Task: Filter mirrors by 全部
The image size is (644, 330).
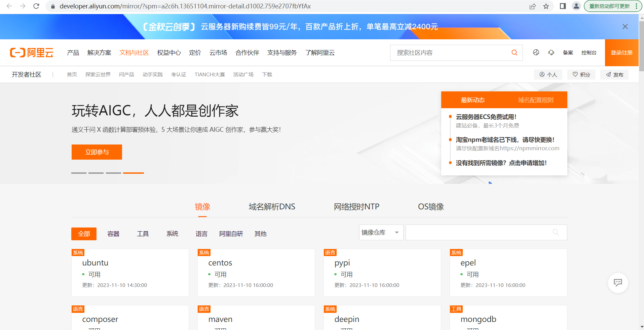Action: (84, 234)
